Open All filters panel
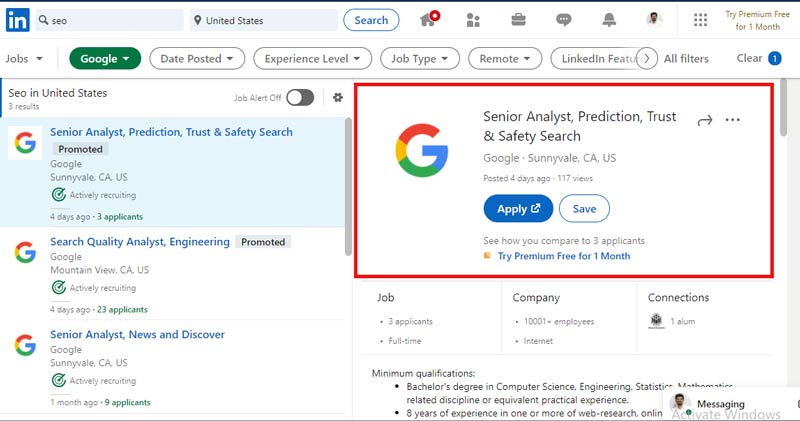800x421 pixels. (686, 59)
